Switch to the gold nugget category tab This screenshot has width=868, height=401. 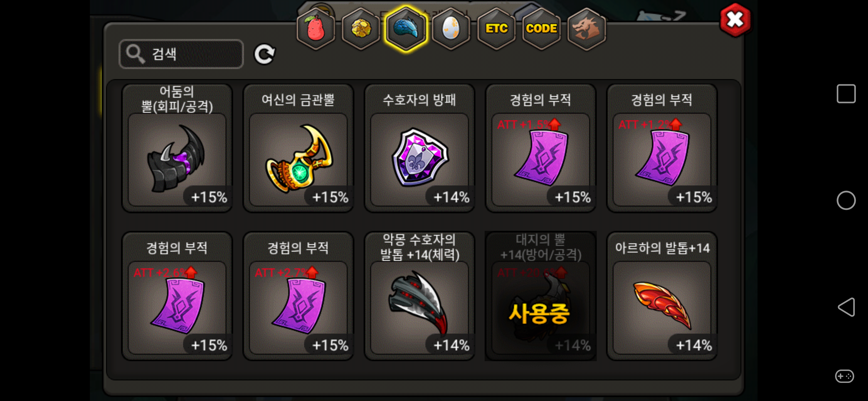(x=361, y=28)
